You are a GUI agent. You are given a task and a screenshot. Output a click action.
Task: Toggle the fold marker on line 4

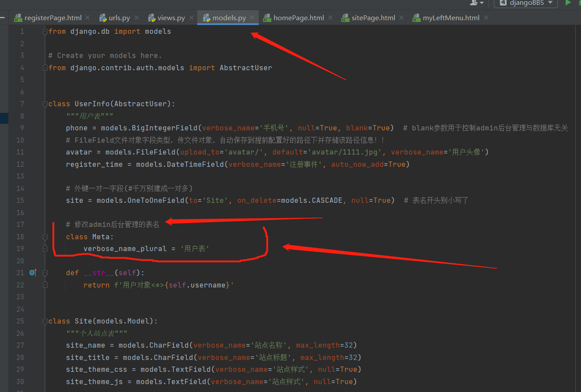coord(45,68)
